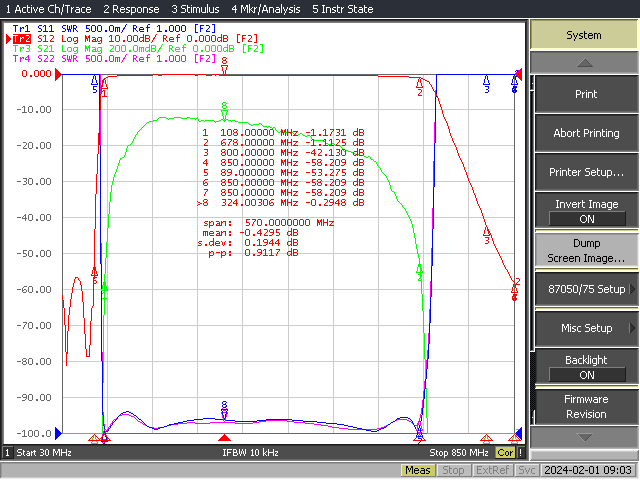Click the red reference level arrow at 0.000

pos(58,74)
